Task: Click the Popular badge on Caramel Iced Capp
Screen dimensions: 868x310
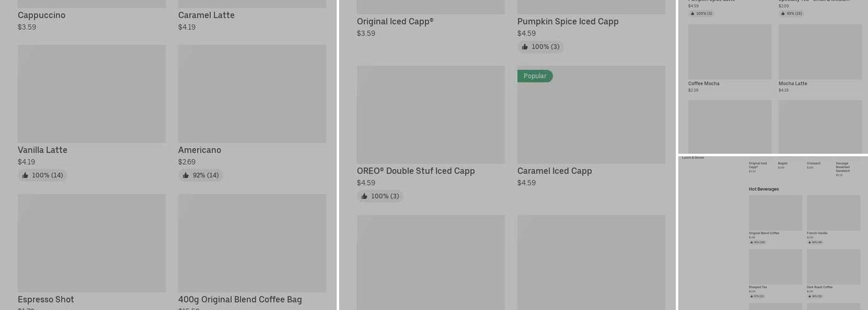Action: [534, 76]
